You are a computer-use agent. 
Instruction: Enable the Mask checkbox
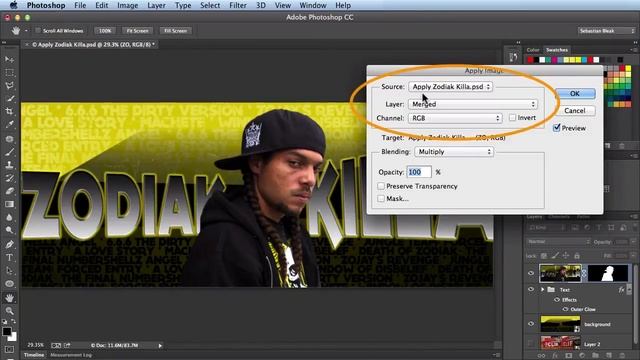point(381,198)
